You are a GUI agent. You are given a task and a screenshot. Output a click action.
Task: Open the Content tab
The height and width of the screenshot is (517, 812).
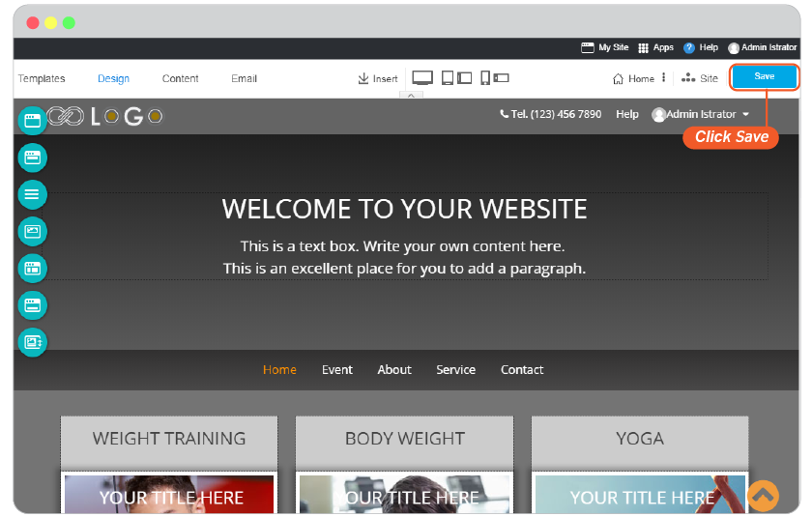tap(180, 78)
